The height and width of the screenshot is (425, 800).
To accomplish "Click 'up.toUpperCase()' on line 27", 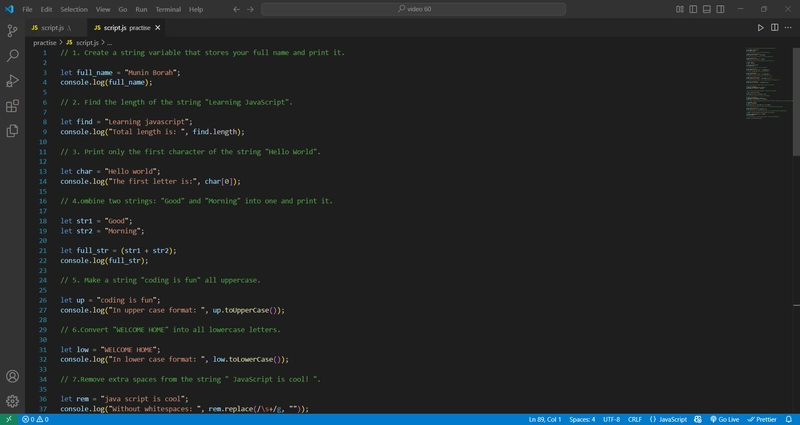I will [245, 310].
